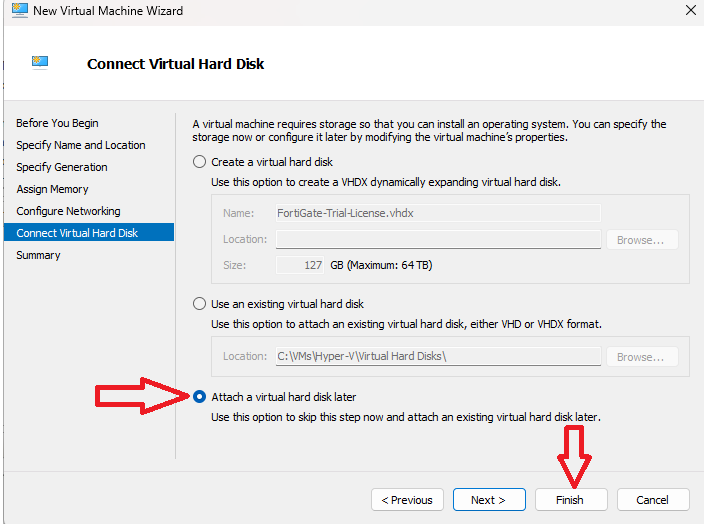Click the existing disk Location path field

coord(437,357)
